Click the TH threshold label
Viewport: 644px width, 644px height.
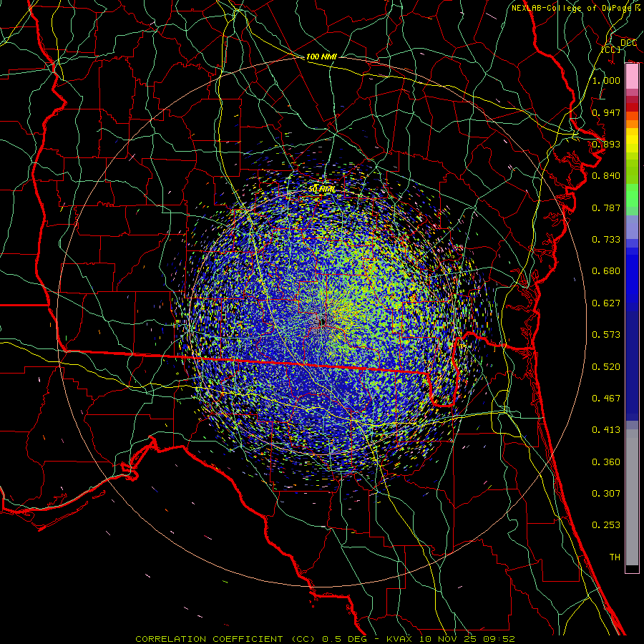click(615, 557)
